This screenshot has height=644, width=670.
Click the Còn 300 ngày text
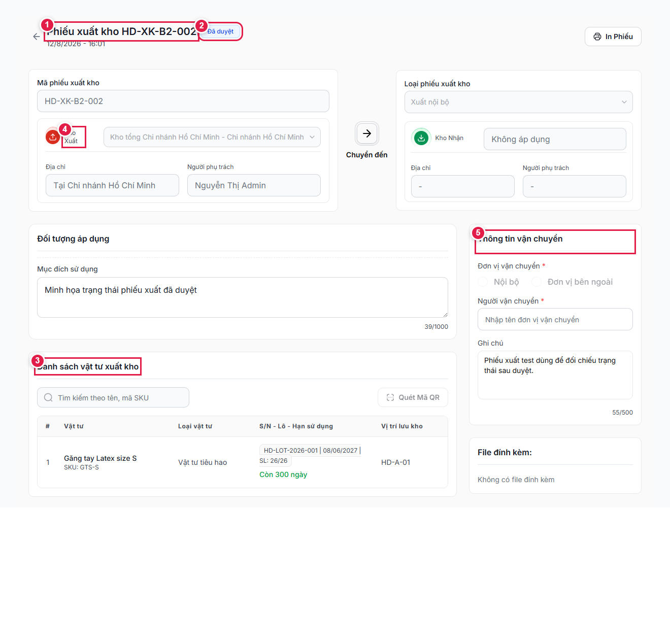[283, 474]
